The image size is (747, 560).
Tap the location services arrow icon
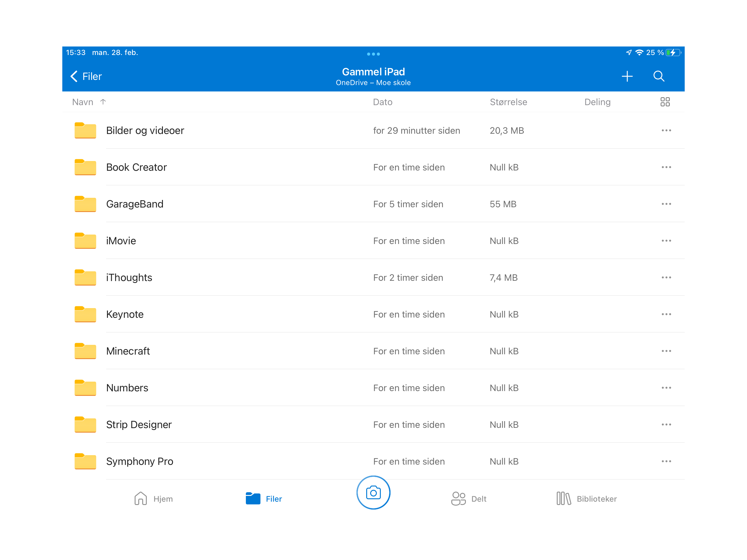click(x=629, y=53)
